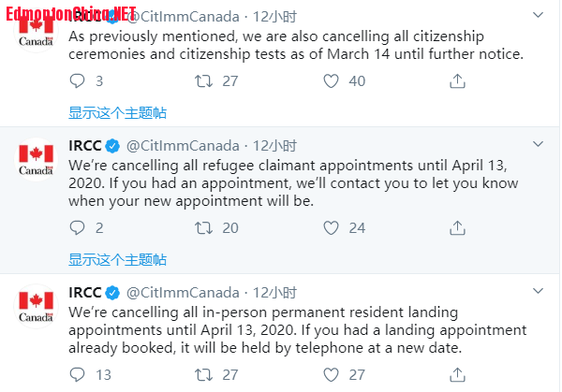Retweet the citizenship ceremonies cancellation tweet

coord(203,80)
